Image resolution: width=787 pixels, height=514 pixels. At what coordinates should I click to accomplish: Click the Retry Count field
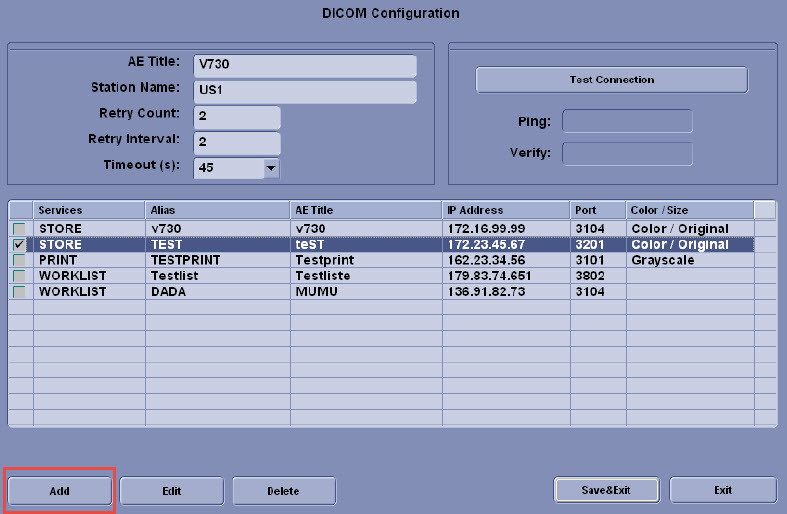[237, 117]
